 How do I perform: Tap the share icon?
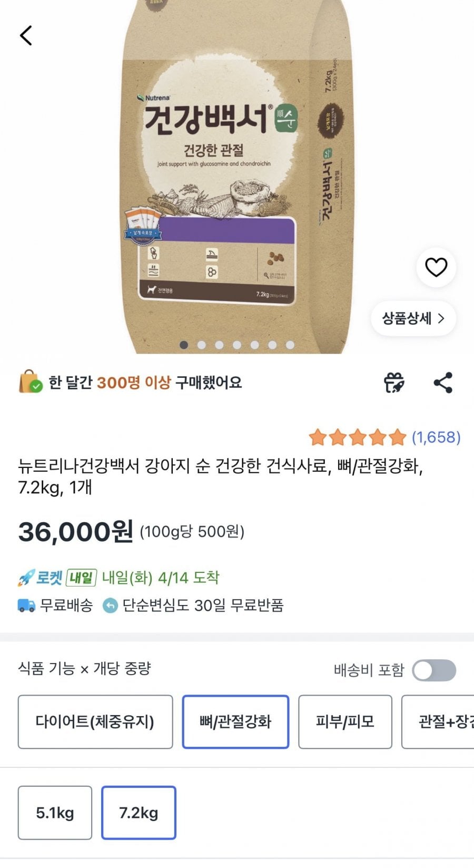coord(443,383)
